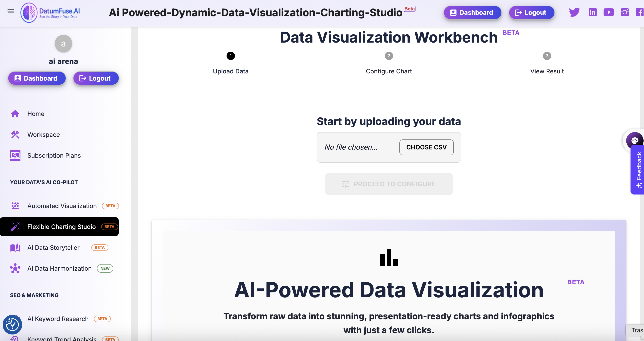Open Workspace in the sidebar
Viewport: 644px width, 341px height.
pos(60,135)
